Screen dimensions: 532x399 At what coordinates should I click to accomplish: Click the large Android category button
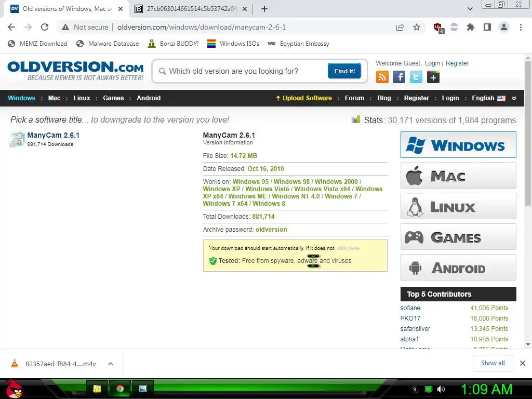[x=458, y=268]
